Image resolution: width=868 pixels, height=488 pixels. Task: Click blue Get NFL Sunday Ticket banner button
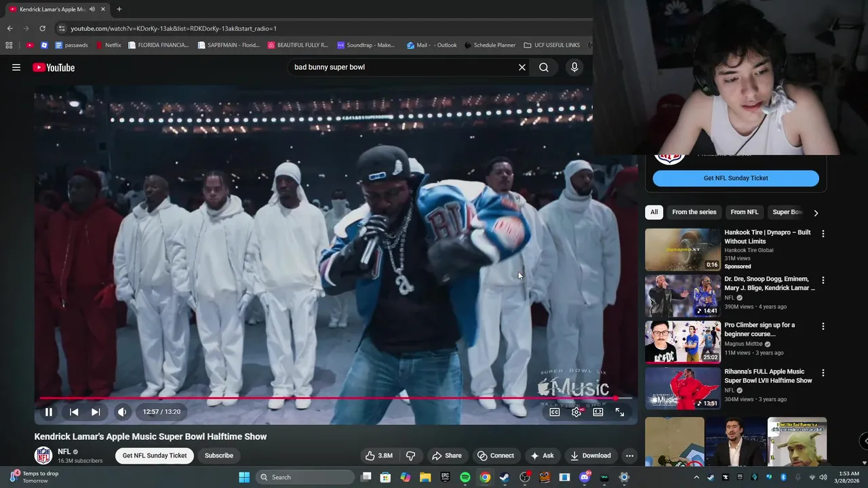click(x=736, y=178)
